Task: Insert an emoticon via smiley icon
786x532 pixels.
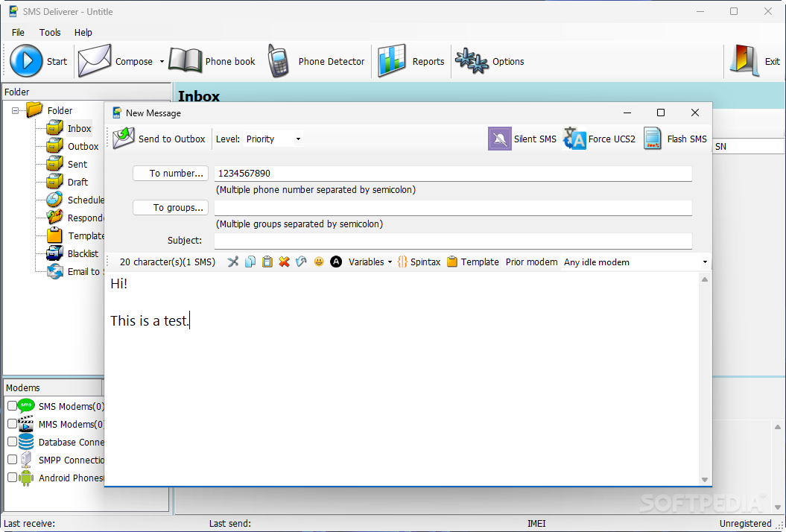Action: (x=319, y=262)
